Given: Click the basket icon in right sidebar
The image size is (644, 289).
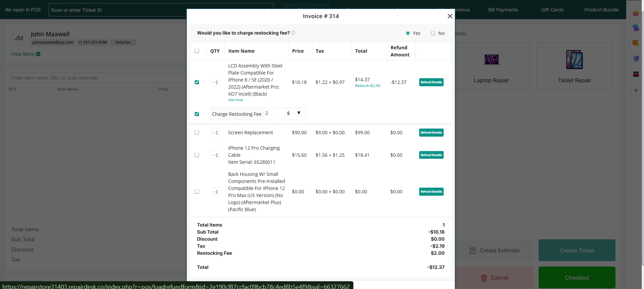Looking at the screenshot, I should click(636, 13).
